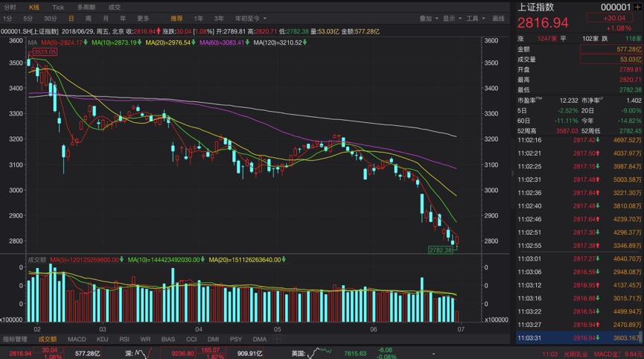The height and width of the screenshot is (359, 644).
Task: Click the 成交额 MA(5) legend
Action: tap(85, 260)
